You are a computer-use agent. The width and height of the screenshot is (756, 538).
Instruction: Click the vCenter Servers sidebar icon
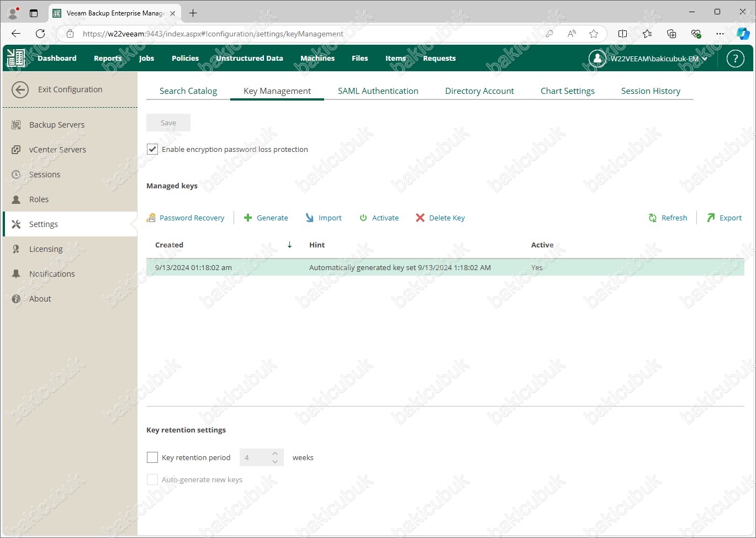[x=17, y=150]
